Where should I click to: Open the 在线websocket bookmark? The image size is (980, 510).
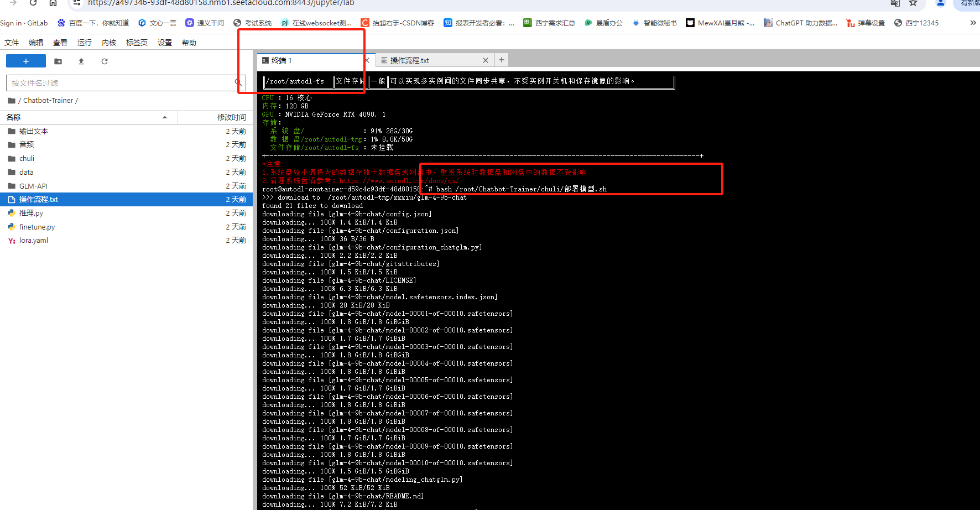point(316,23)
